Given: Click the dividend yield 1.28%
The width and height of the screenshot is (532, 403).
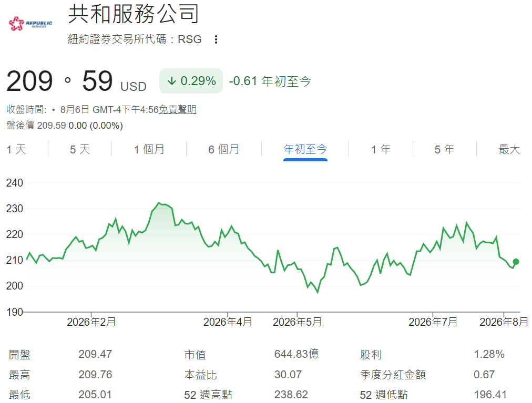Looking at the screenshot, I should [x=489, y=354].
